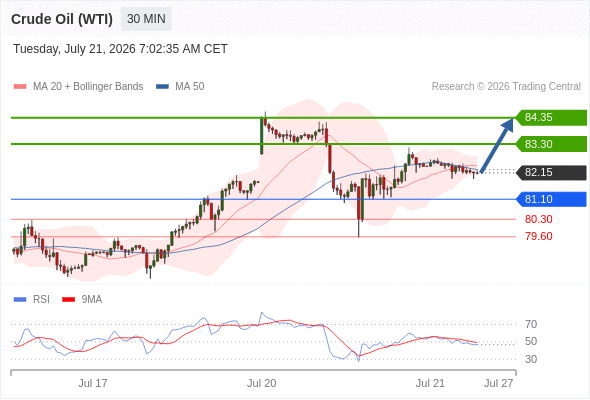
Task: Select the 84.35 green resistance tag
Action: pyautogui.click(x=551, y=117)
